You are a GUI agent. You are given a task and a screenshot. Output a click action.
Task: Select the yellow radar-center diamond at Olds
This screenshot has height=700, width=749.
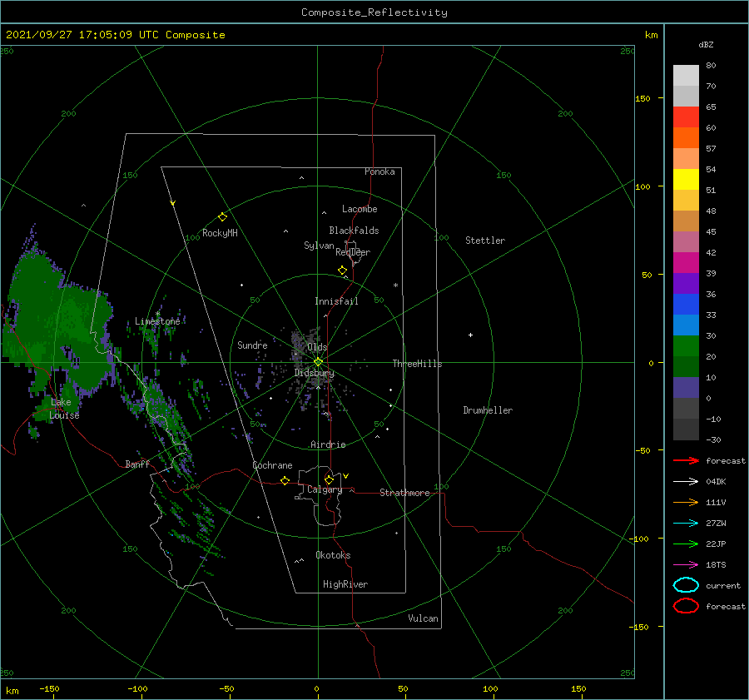[318, 362]
